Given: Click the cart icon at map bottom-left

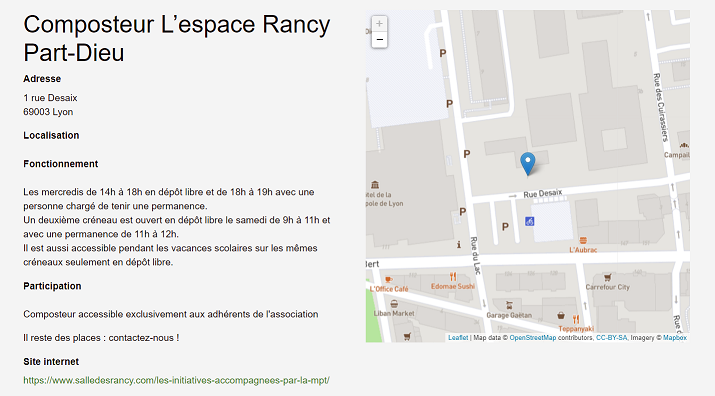Looking at the screenshot, I should click(x=407, y=337).
